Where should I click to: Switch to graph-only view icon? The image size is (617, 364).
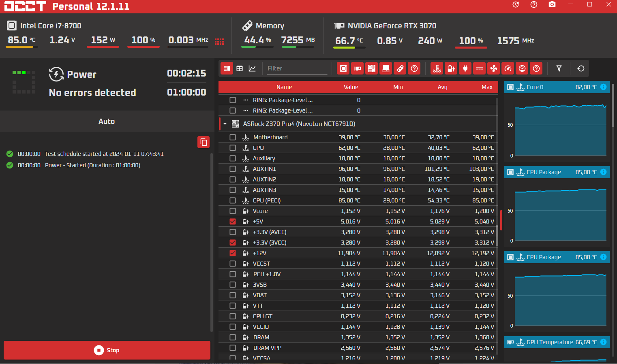tap(252, 68)
